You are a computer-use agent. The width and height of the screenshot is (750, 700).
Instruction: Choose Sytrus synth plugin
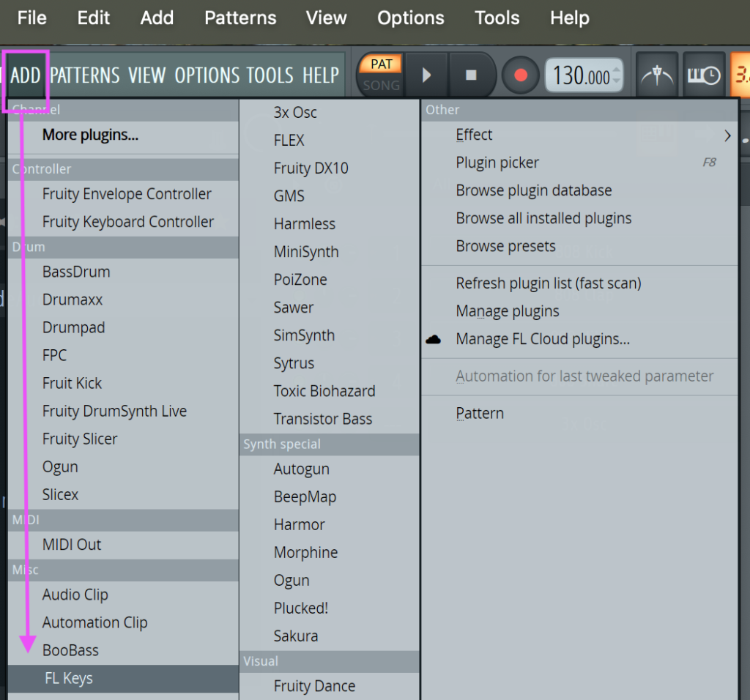[294, 363]
